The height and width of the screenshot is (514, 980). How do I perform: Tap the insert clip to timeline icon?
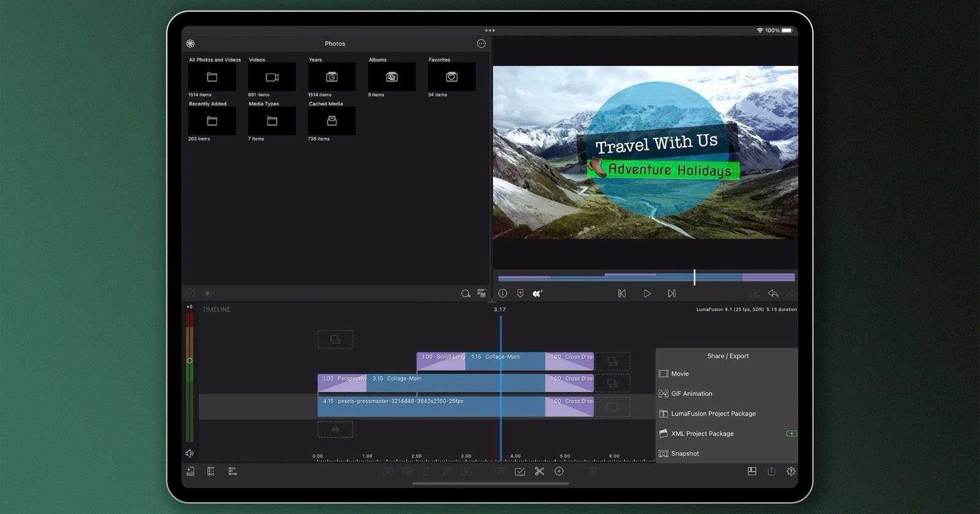click(538, 294)
